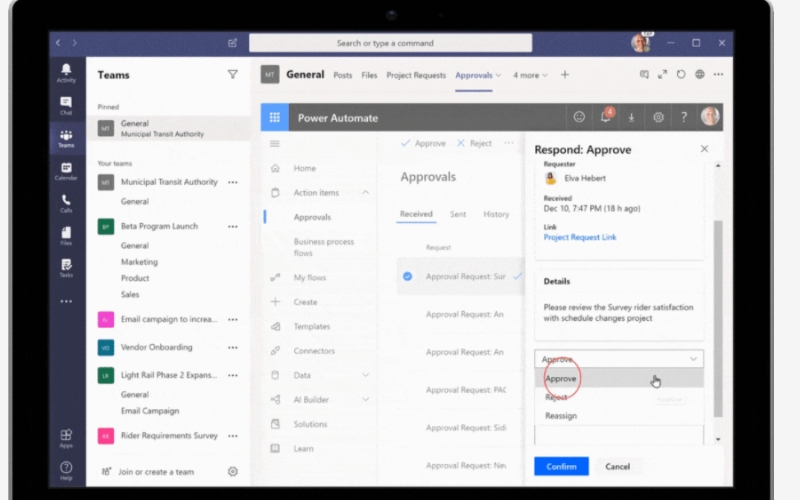Switch to the Posts tab
The height and width of the screenshot is (500, 800).
coord(342,75)
